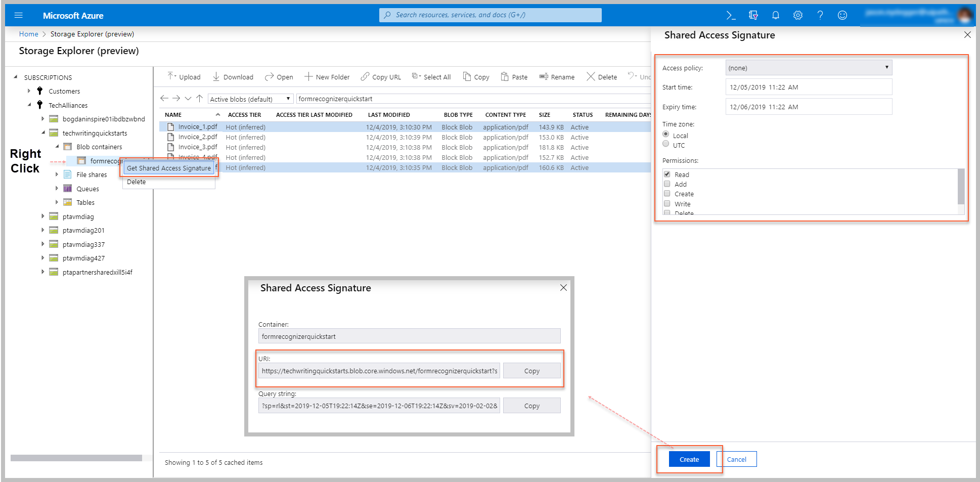Expand the Customers subscription node
Viewport: 980px width, 482px height.
click(29, 91)
